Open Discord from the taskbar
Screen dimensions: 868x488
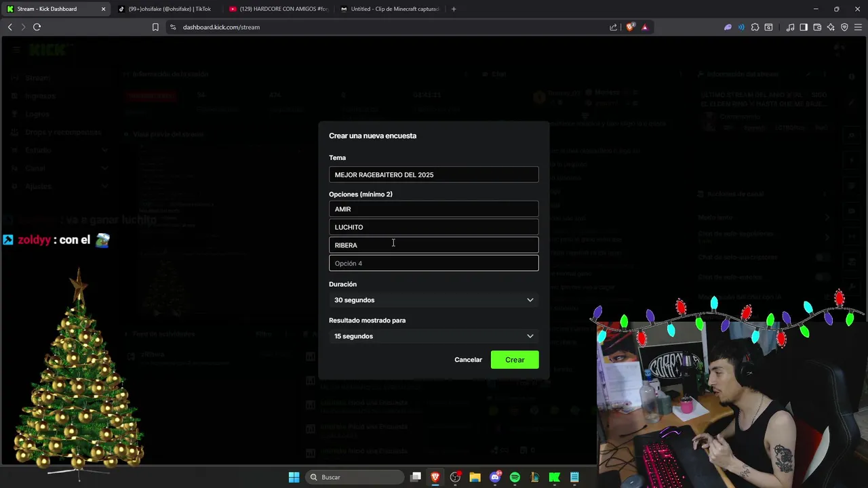tap(495, 477)
